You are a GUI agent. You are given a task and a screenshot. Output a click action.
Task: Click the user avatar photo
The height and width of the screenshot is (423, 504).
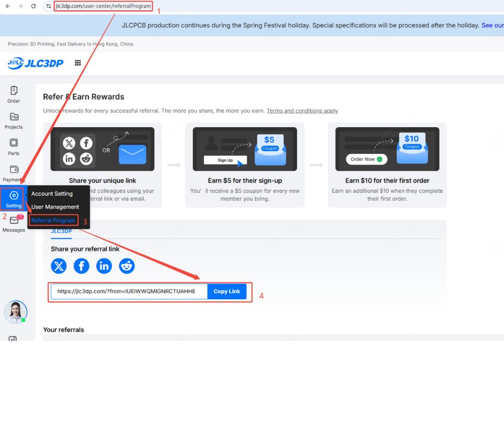(x=16, y=312)
